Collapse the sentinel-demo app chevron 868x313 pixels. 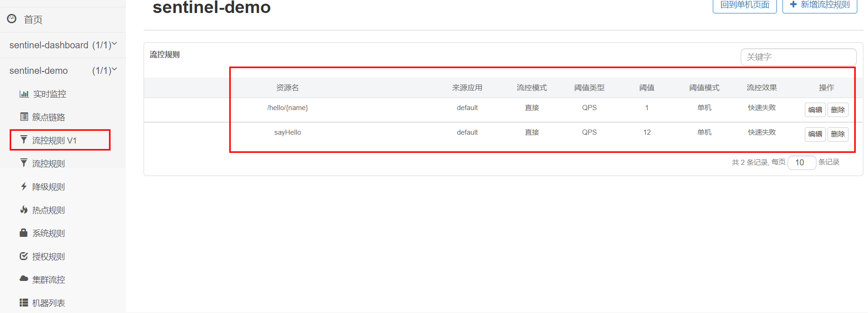(x=114, y=70)
